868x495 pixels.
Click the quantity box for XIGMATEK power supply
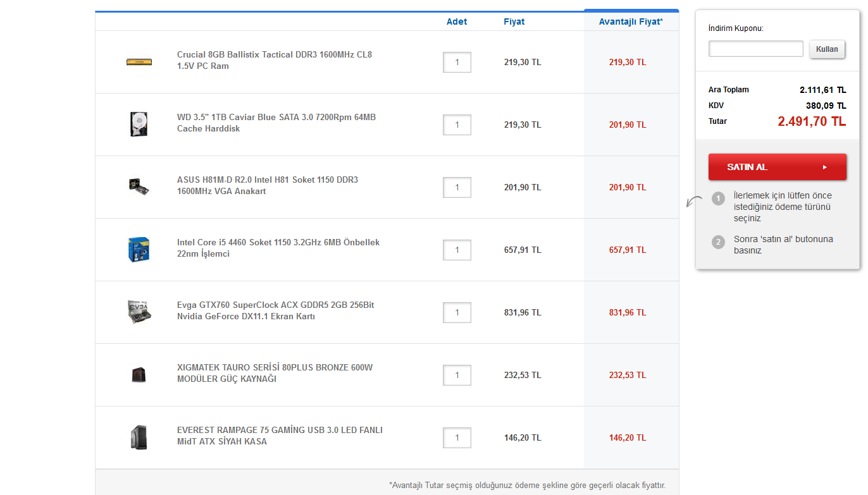pyautogui.click(x=457, y=375)
